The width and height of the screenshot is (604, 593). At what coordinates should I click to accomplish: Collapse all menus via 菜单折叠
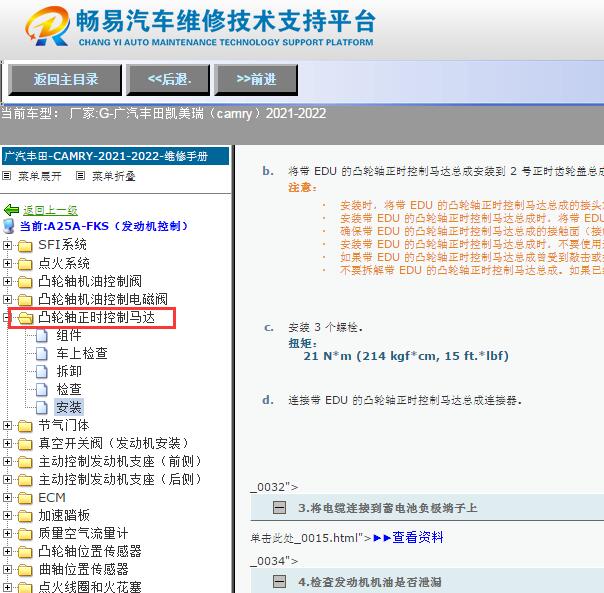[114, 176]
